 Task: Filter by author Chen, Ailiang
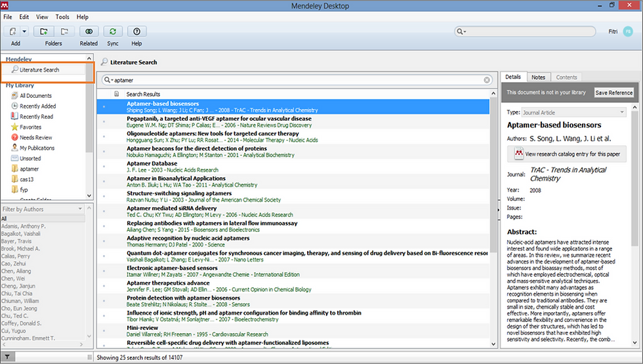pyautogui.click(x=16, y=271)
